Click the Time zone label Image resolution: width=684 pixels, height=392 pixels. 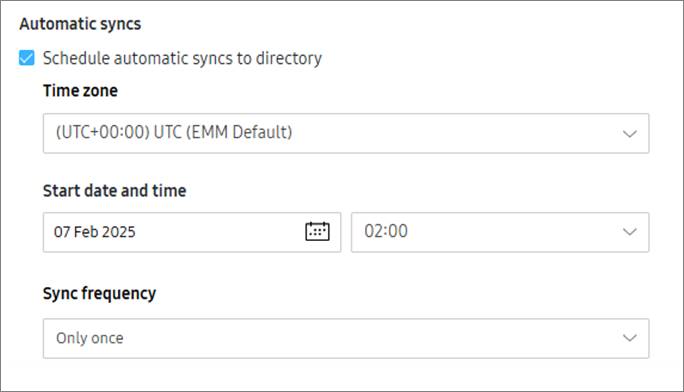tap(80, 91)
